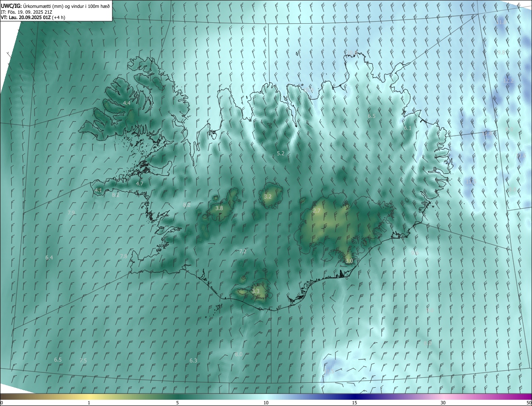Click the 3.2 value label
532x406 pixels.
tap(268, 196)
